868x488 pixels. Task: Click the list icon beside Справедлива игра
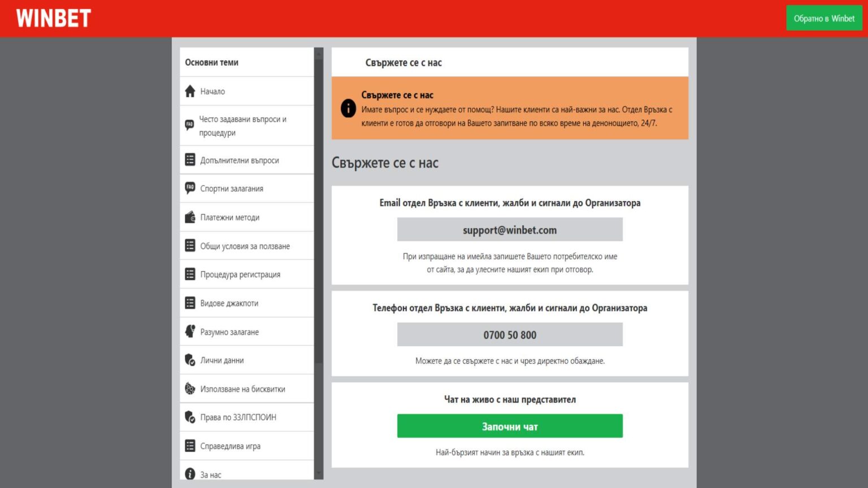(190, 446)
